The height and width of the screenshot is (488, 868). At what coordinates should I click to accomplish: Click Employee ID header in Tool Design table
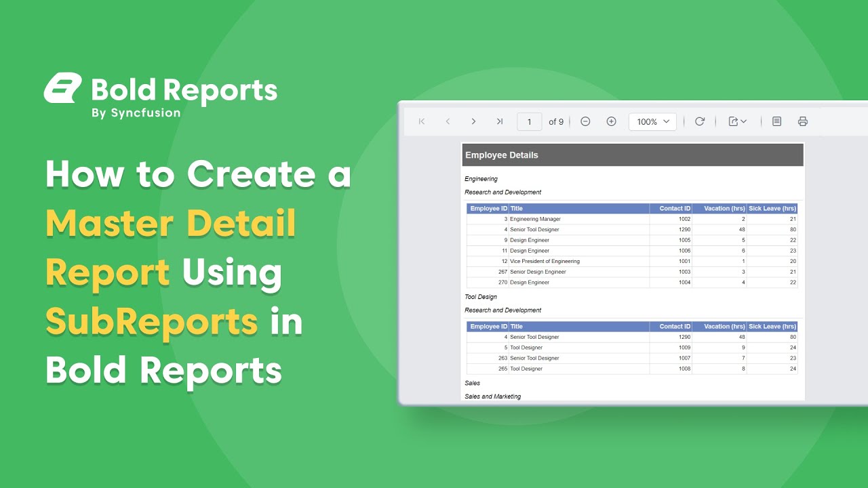(x=488, y=327)
